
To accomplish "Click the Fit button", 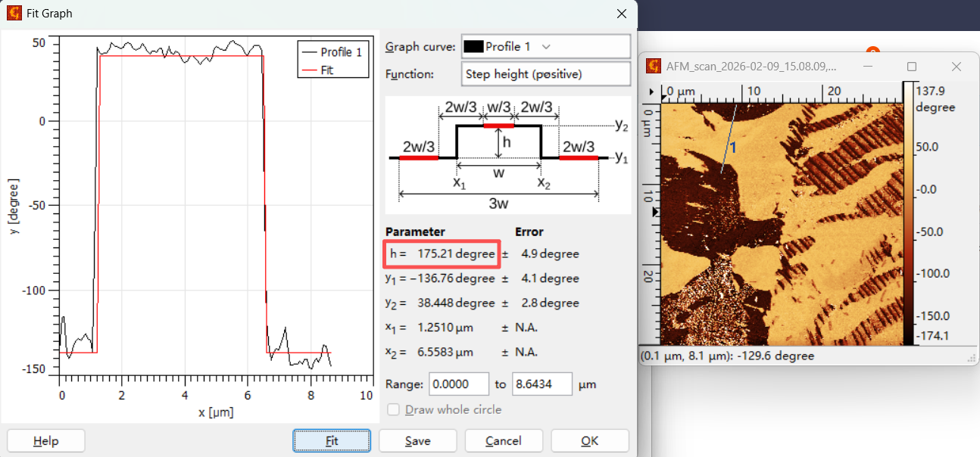I will (332, 441).
